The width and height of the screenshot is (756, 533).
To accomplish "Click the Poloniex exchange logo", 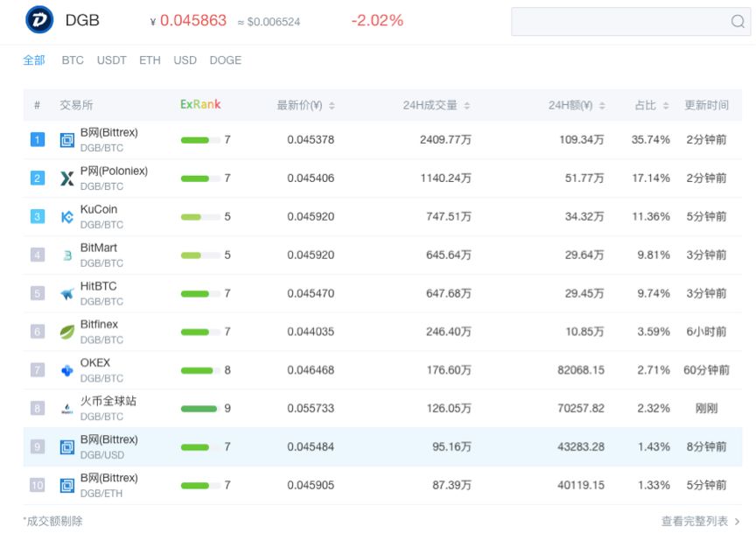I will (x=67, y=179).
